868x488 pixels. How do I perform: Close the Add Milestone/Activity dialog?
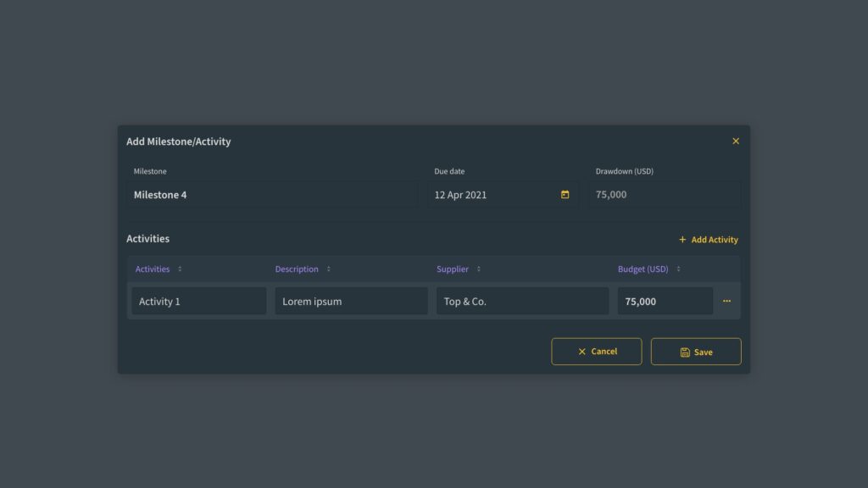pos(735,141)
